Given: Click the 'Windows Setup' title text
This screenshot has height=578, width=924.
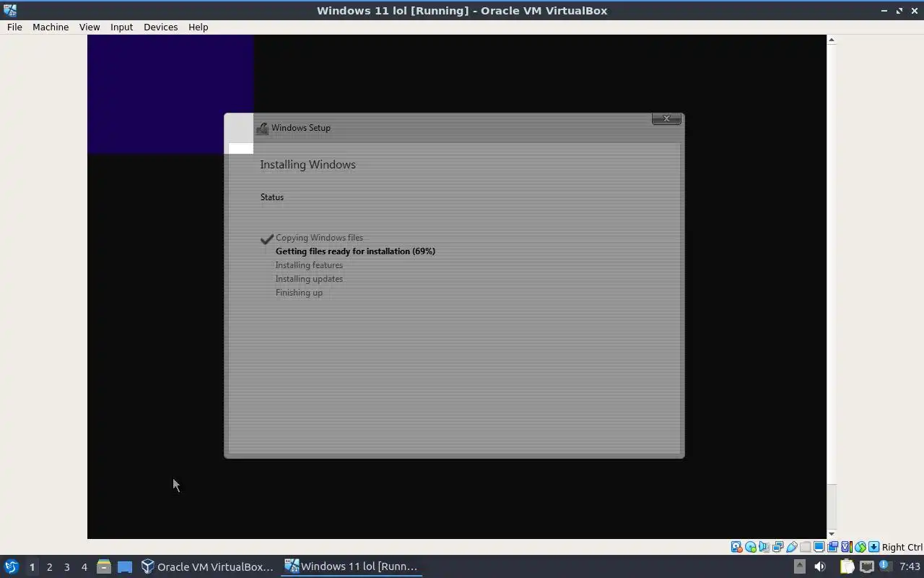Looking at the screenshot, I should coord(301,128).
